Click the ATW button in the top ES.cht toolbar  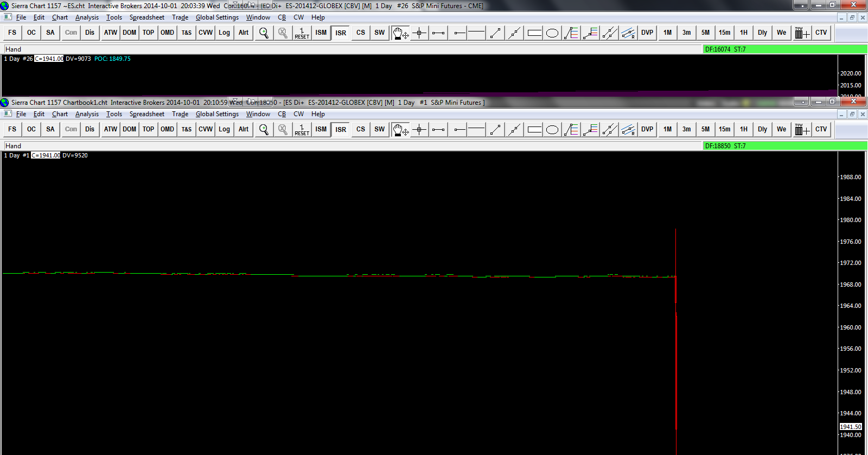(111, 33)
